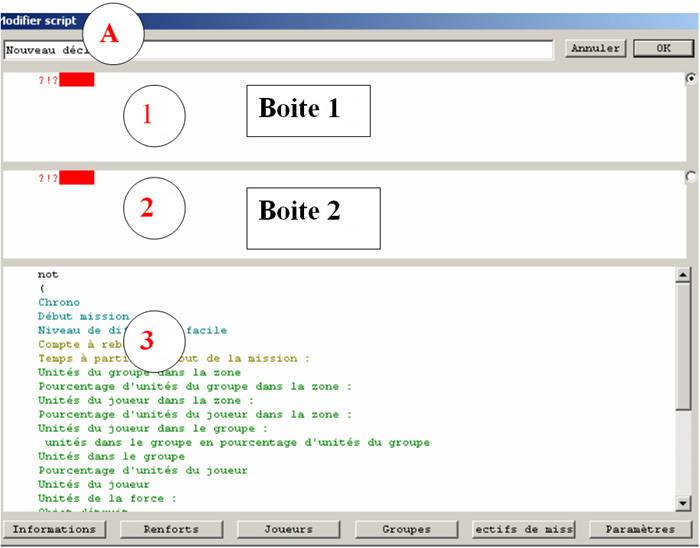Viewport: 700px width, 548px height.
Task: Select the radio button for Boite 1
Action: pyautogui.click(x=691, y=78)
